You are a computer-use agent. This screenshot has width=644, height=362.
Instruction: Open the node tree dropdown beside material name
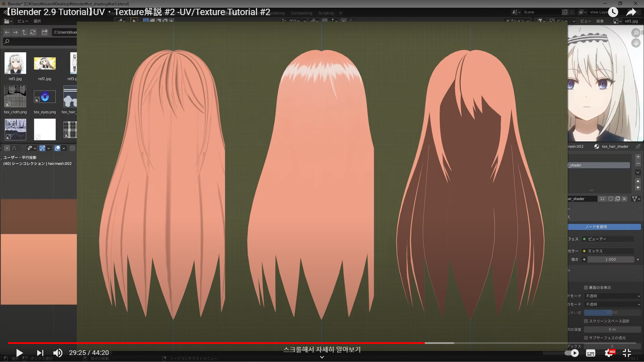(636, 199)
